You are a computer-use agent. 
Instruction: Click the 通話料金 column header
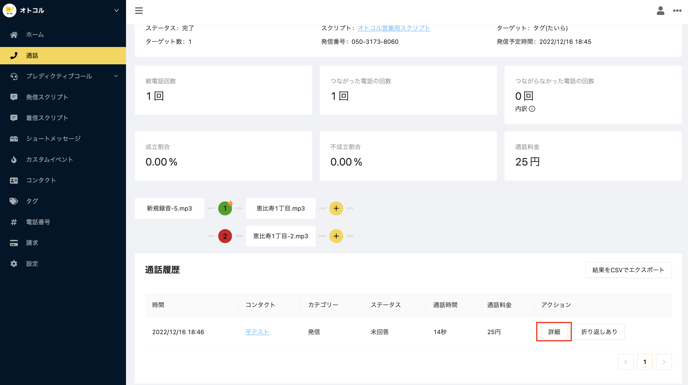[499, 305]
